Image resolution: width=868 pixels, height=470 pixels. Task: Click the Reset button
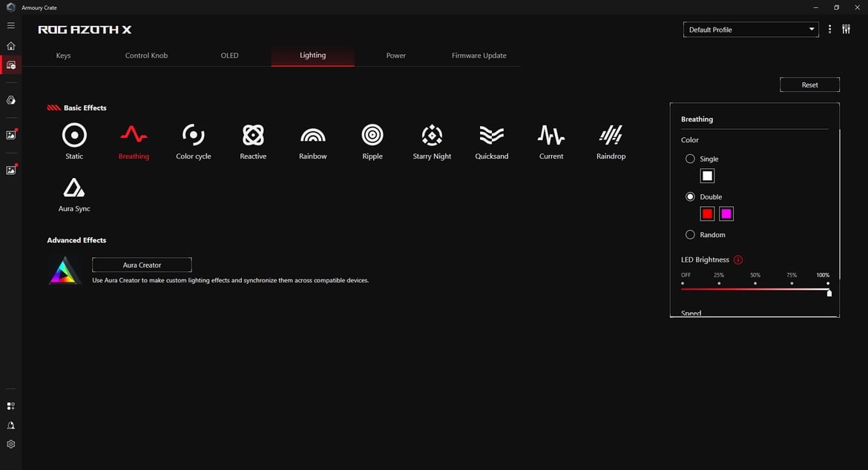tap(809, 85)
